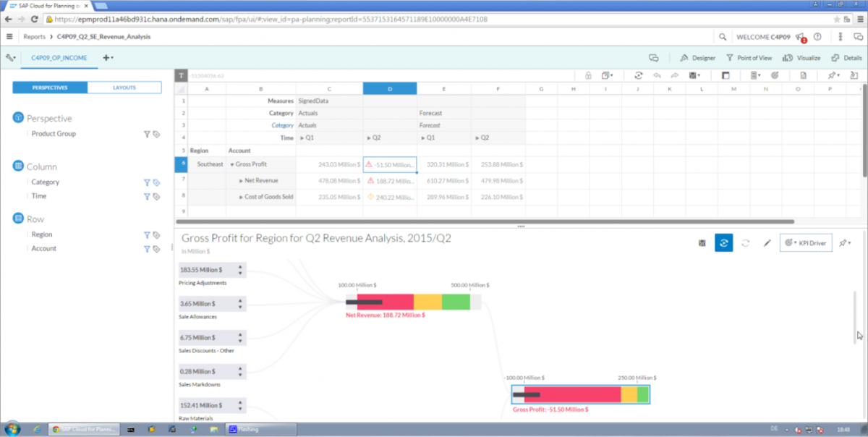Open the calculator dropdown in grid toolbar

(x=755, y=75)
